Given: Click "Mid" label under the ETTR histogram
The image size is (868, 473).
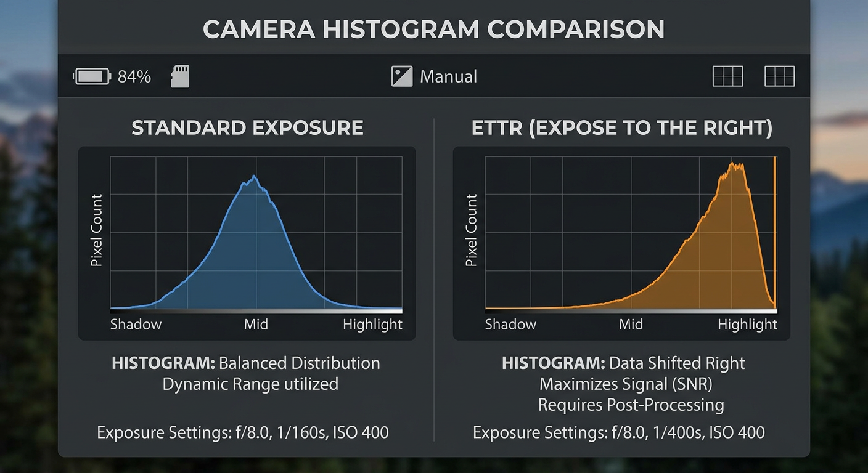Looking at the screenshot, I should pos(631,325).
